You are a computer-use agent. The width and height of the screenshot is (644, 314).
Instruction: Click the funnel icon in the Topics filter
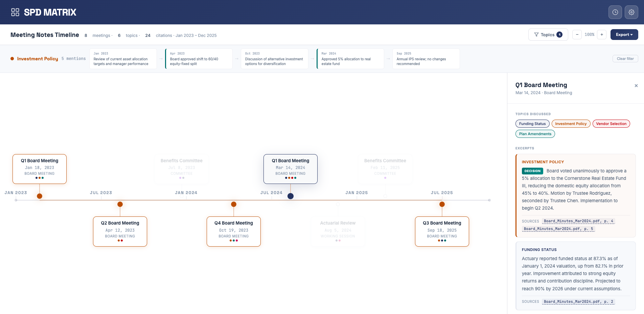tap(536, 34)
